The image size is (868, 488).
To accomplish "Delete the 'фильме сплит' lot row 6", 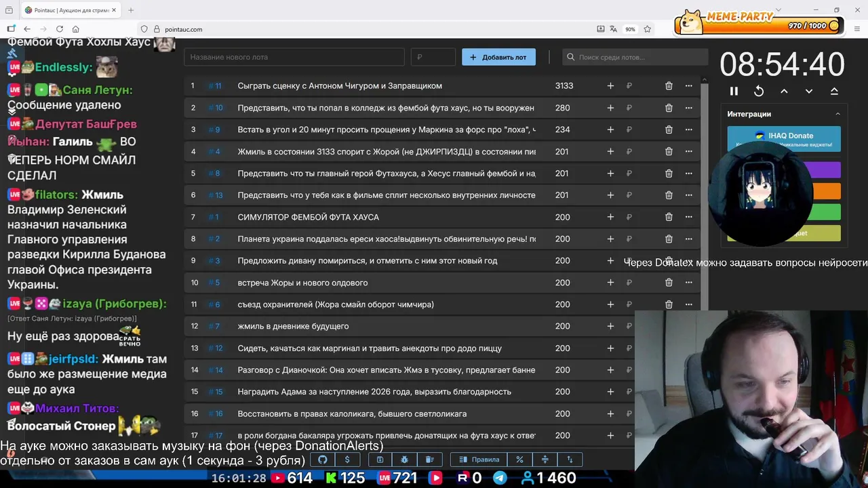I will [x=669, y=195].
